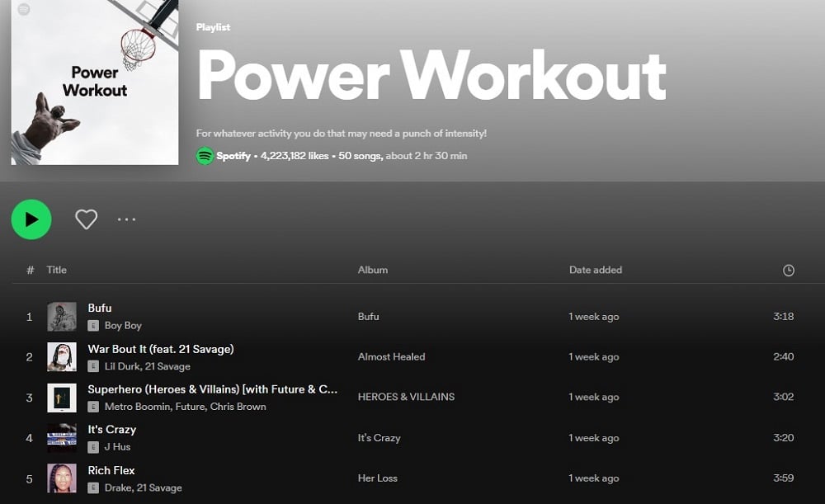Click the Playlist label above the title
Image resolution: width=825 pixels, height=504 pixels.
pyautogui.click(x=213, y=27)
